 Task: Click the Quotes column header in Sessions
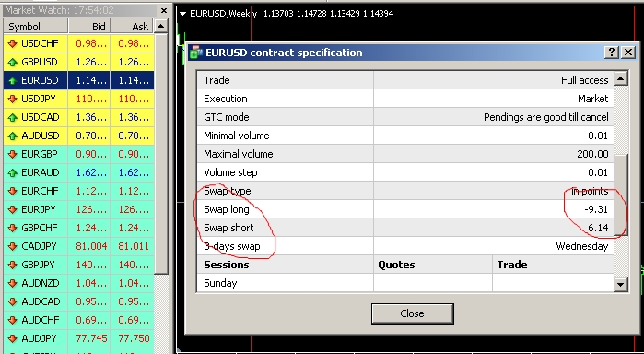433,265
